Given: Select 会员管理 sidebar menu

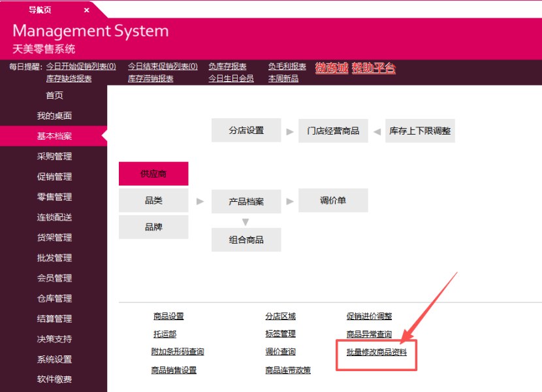Looking at the screenshot, I should (x=54, y=278).
